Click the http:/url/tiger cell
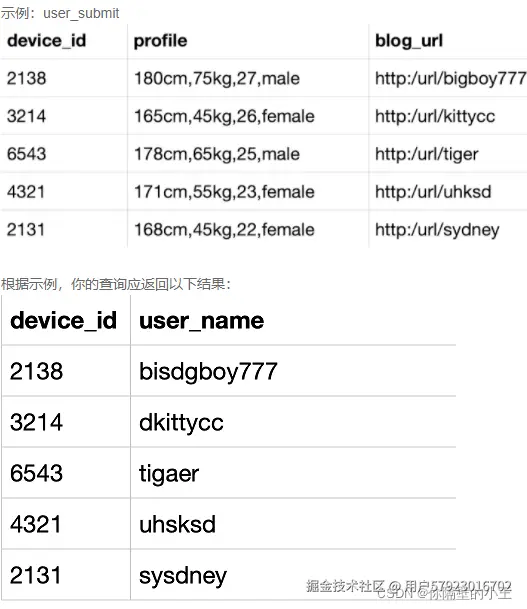 click(x=426, y=154)
